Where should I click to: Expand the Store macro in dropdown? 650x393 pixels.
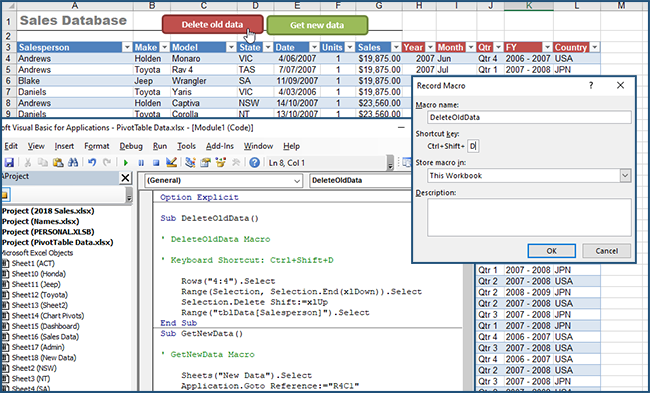625,176
